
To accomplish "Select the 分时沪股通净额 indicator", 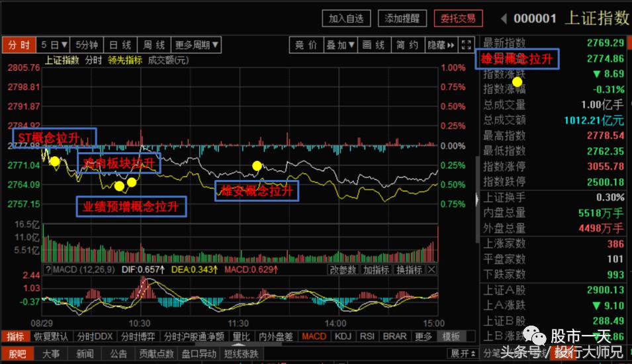I will tap(194, 336).
